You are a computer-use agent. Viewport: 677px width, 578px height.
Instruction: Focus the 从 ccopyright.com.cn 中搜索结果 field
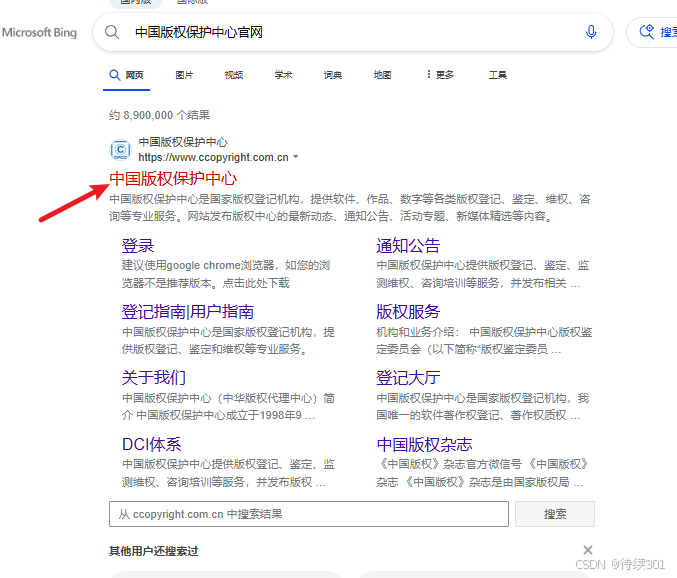309,514
